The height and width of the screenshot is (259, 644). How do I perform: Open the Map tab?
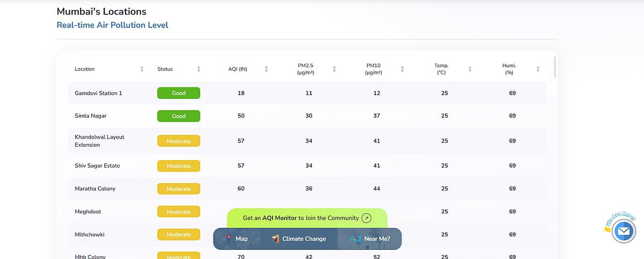pyautogui.click(x=237, y=239)
